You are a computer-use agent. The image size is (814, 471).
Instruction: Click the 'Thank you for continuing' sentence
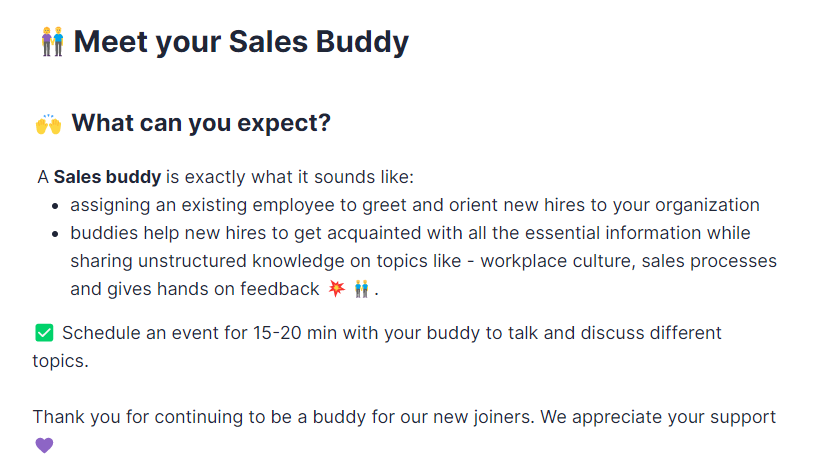[200, 417]
